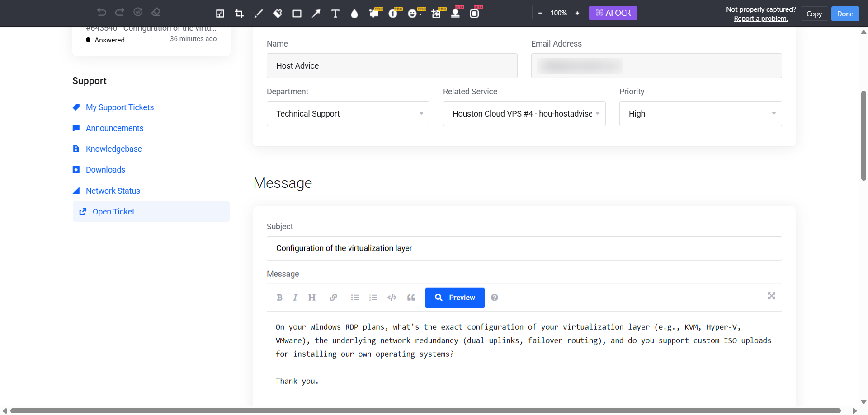The height and width of the screenshot is (415, 868).
Task: Open the Report a problem link
Action: [761, 19]
